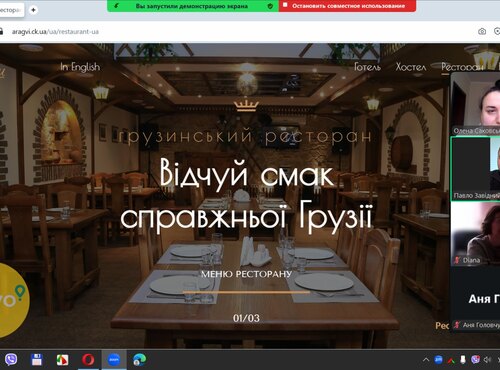Open the Готель menu item
500x370 pixels.
pyautogui.click(x=367, y=67)
